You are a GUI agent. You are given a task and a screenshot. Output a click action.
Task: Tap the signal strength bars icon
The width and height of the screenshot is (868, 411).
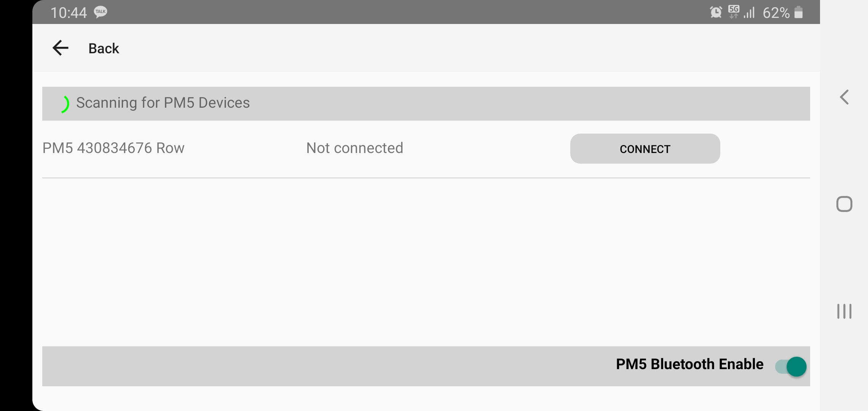[749, 13]
